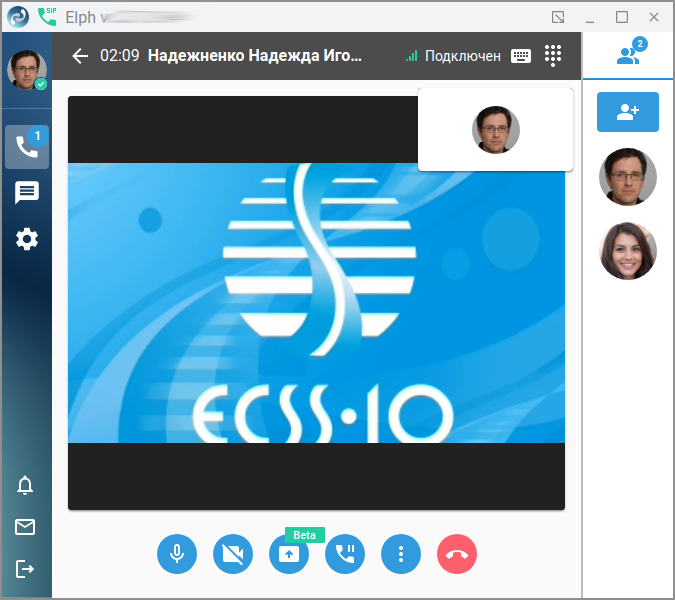Go back with the arrow in call header
Screen dimensions: 675x600
(80, 56)
